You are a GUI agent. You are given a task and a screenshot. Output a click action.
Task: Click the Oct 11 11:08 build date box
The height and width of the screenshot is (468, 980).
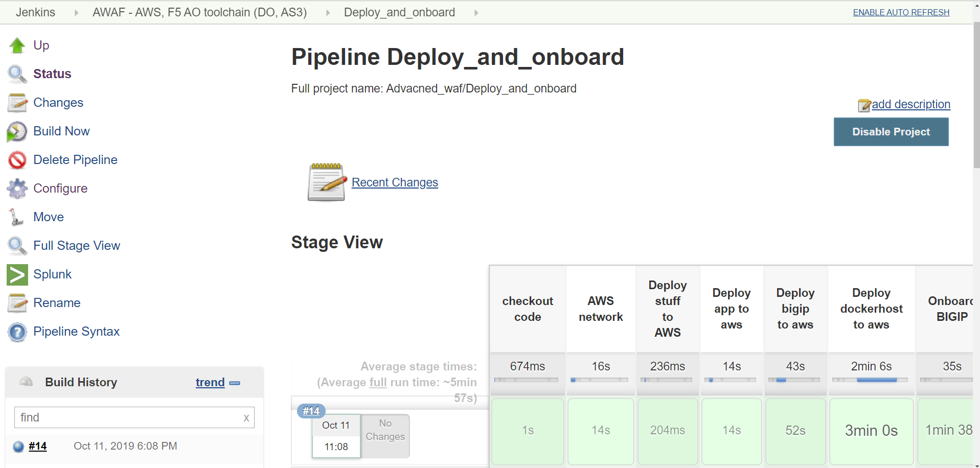[336, 436]
